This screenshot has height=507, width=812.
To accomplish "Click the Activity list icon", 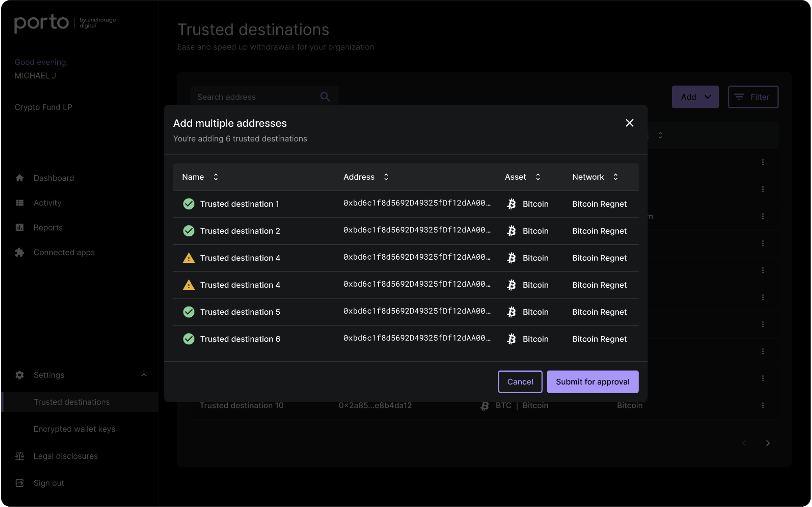I will click(19, 203).
